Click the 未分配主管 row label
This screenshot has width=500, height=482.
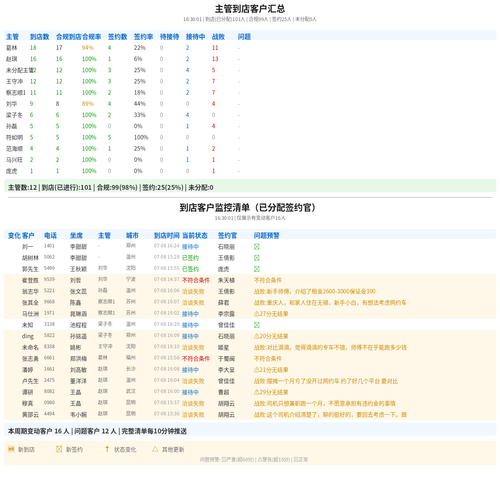[20, 70]
